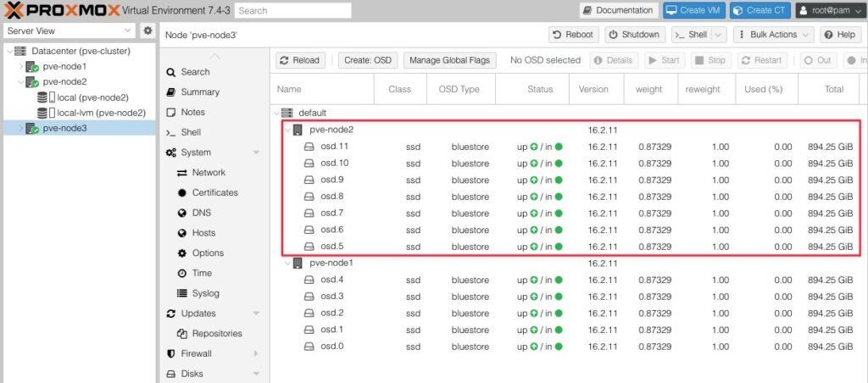Collapse the pve-node1 OSD group
The width and height of the screenshot is (868, 383).
tap(287, 263)
